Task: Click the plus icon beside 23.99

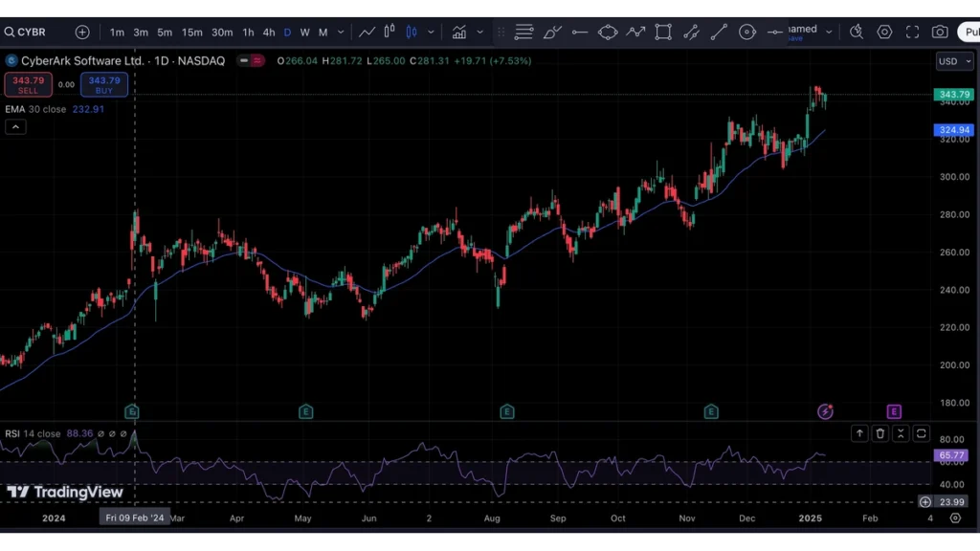Action: pos(925,501)
